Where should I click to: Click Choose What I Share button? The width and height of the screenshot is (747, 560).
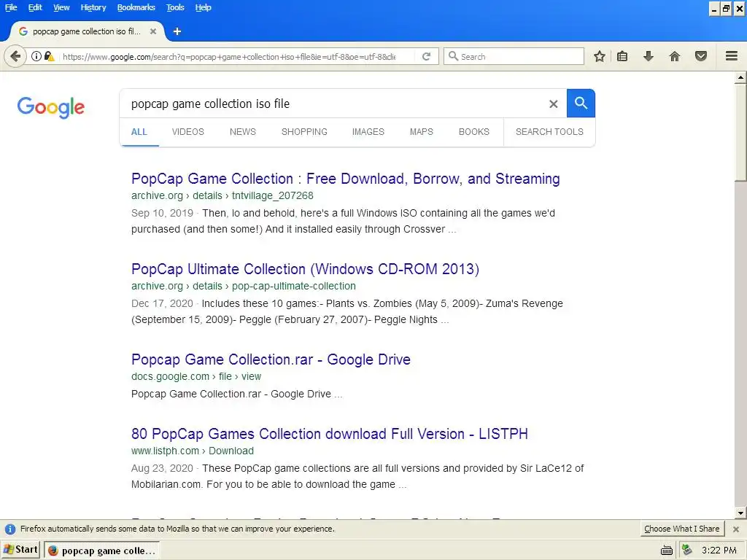[x=682, y=529]
